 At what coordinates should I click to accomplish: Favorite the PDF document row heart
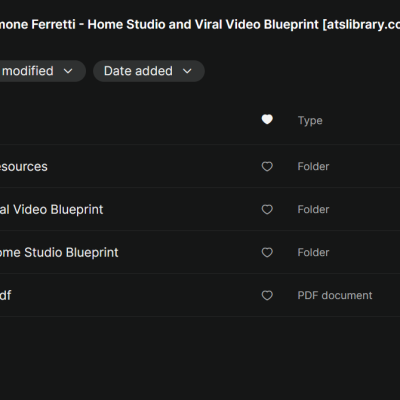point(267,295)
